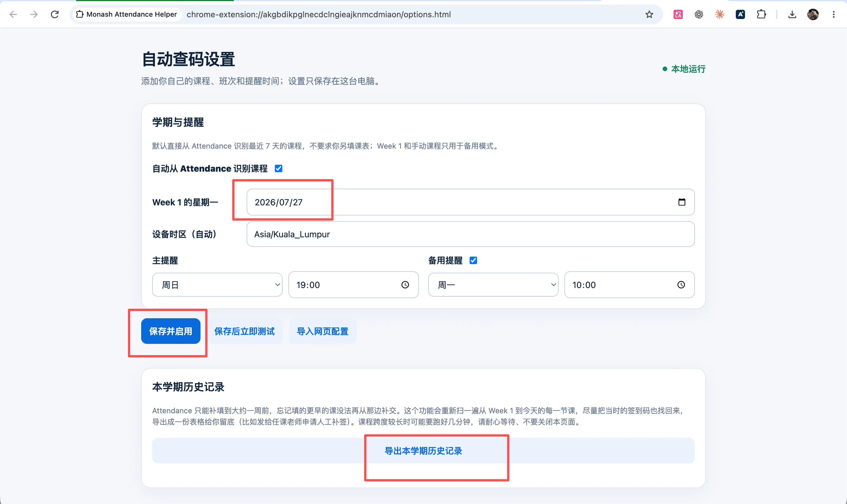Click 保存后立即测试 button
This screenshot has height=504, width=847.
(244, 331)
